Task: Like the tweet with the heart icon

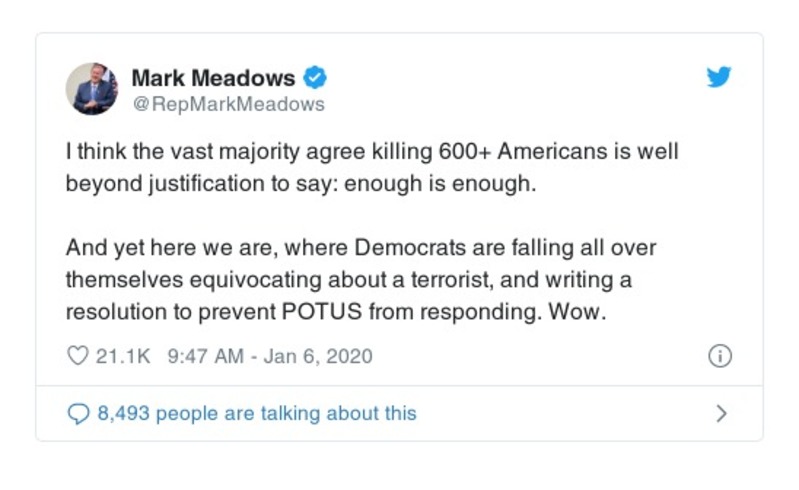Action: click(x=77, y=356)
